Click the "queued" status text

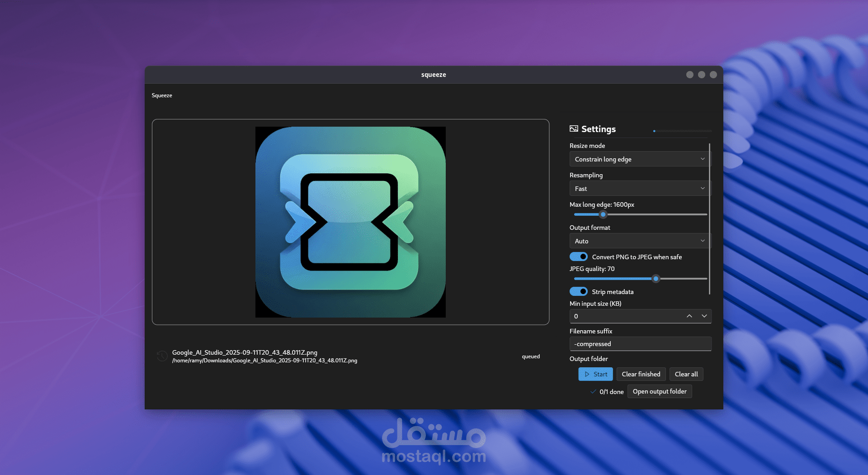531,356
